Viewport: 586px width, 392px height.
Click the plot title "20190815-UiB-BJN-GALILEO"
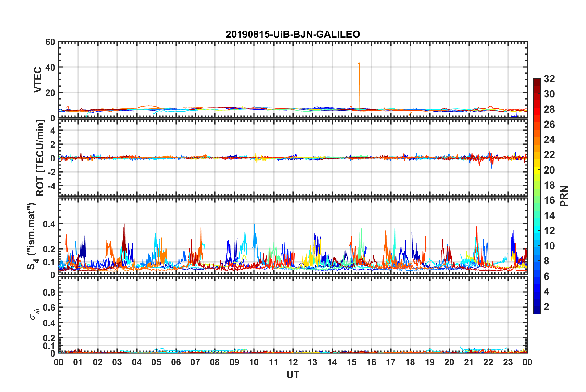[293, 34]
